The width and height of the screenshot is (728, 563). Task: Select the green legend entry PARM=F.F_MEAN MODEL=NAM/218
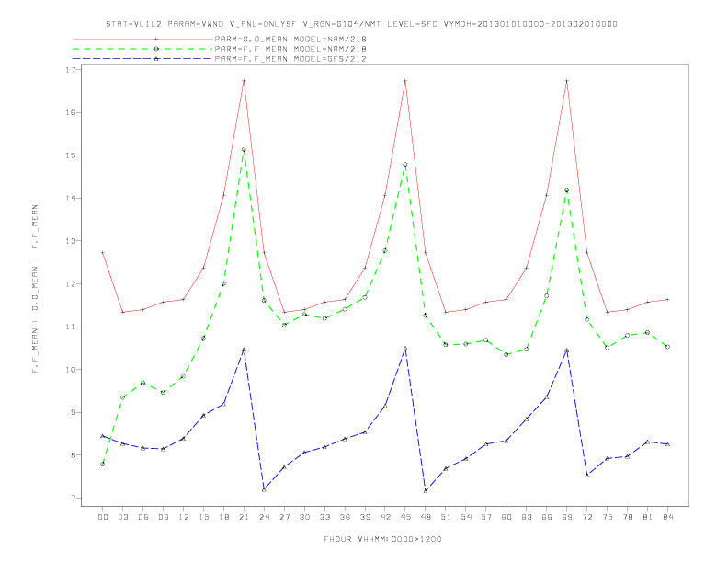coord(290,49)
